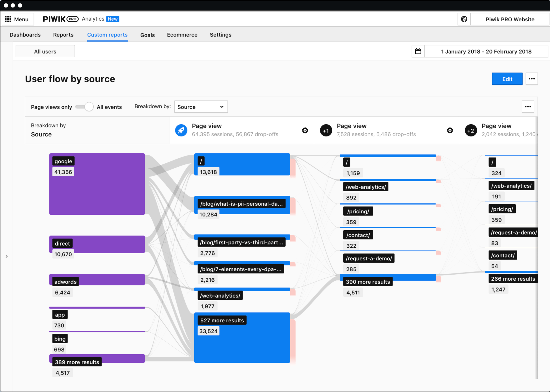Select the Custom reports tab
The image size is (550, 392).
click(107, 34)
